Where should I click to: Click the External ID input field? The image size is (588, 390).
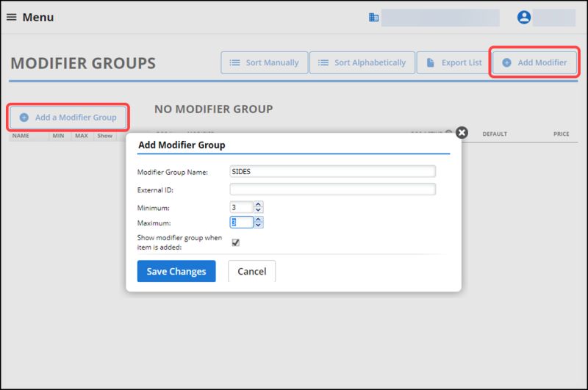(x=333, y=189)
